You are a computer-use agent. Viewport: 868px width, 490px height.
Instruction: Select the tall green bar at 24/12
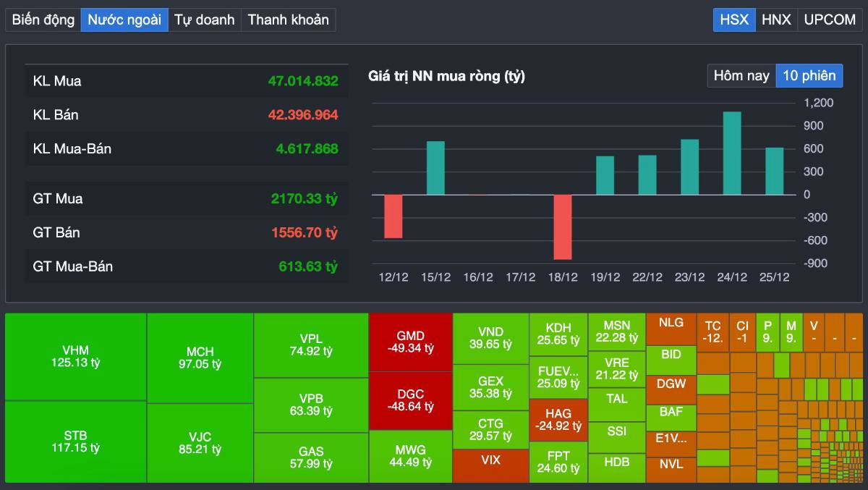click(x=733, y=152)
